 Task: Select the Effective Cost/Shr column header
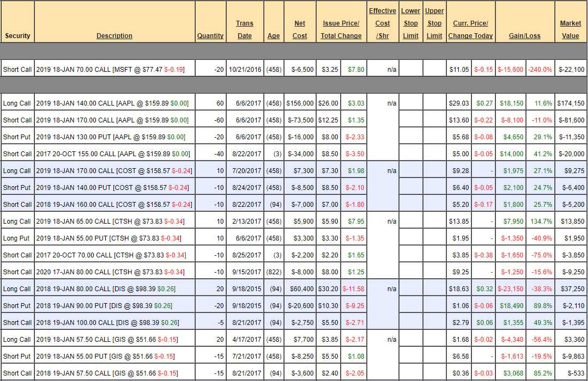[x=383, y=23]
